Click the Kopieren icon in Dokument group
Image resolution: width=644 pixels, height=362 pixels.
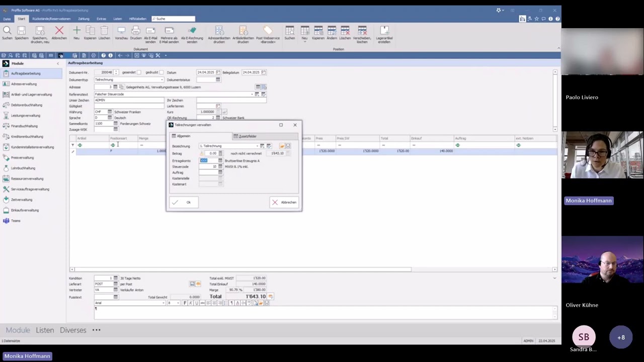click(90, 31)
